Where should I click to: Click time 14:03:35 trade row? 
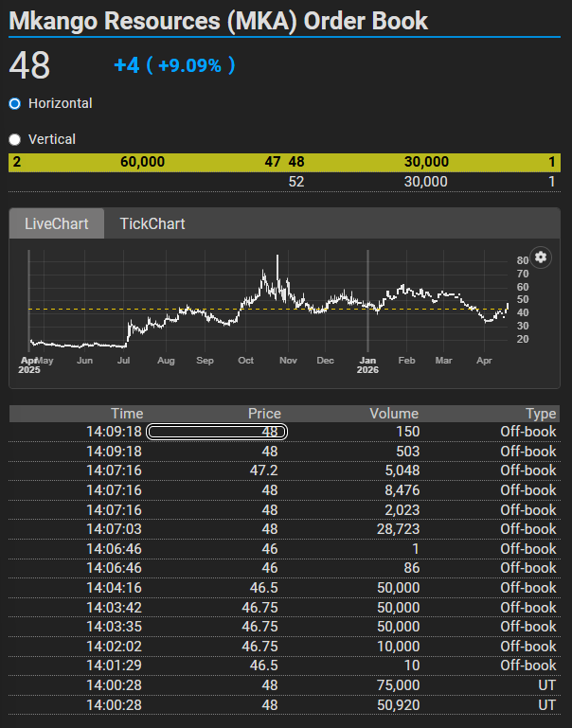click(114, 627)
